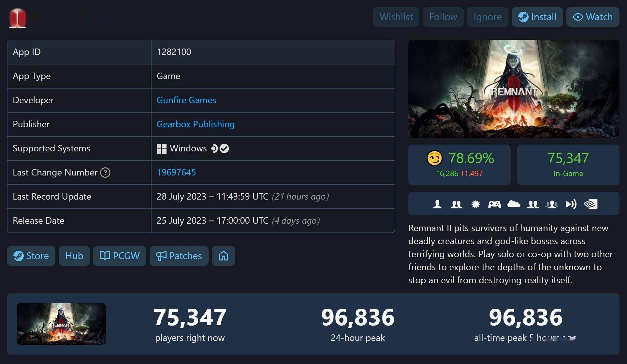Viewport: 627px width, 364px height.
Task: Click the single-player silhouette feature icon
Action: click(x=437, y=204)
